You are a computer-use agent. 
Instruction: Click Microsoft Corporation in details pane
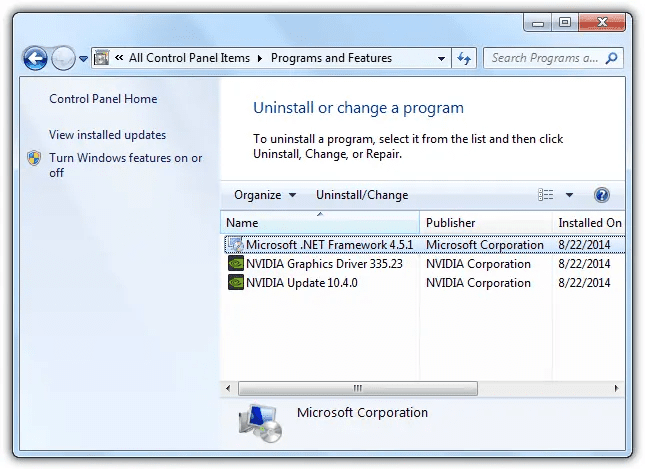pos(362,412)
